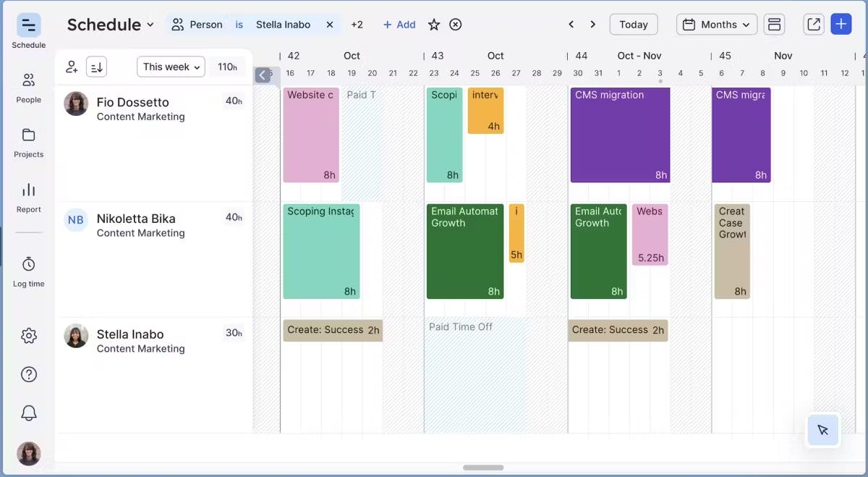Open the Months zoom dropdown
The width and height of the screenshot is (868, 477).
717,25
